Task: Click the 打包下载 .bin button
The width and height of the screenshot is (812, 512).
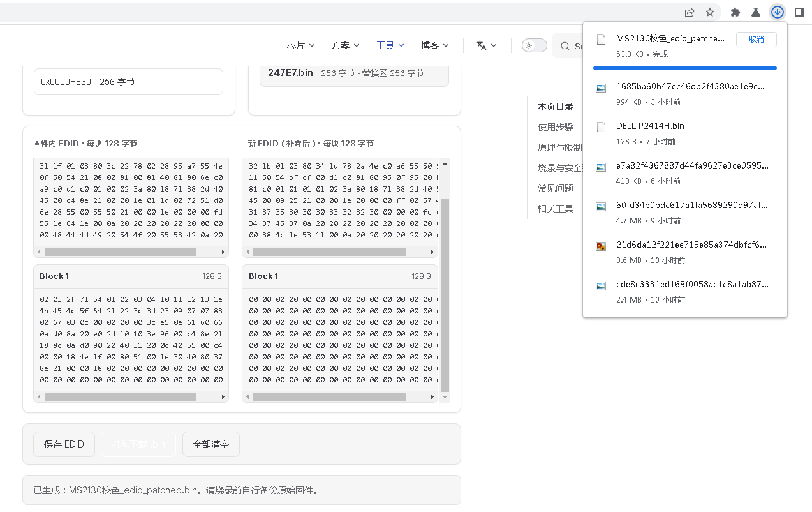Action: (138, 444)
